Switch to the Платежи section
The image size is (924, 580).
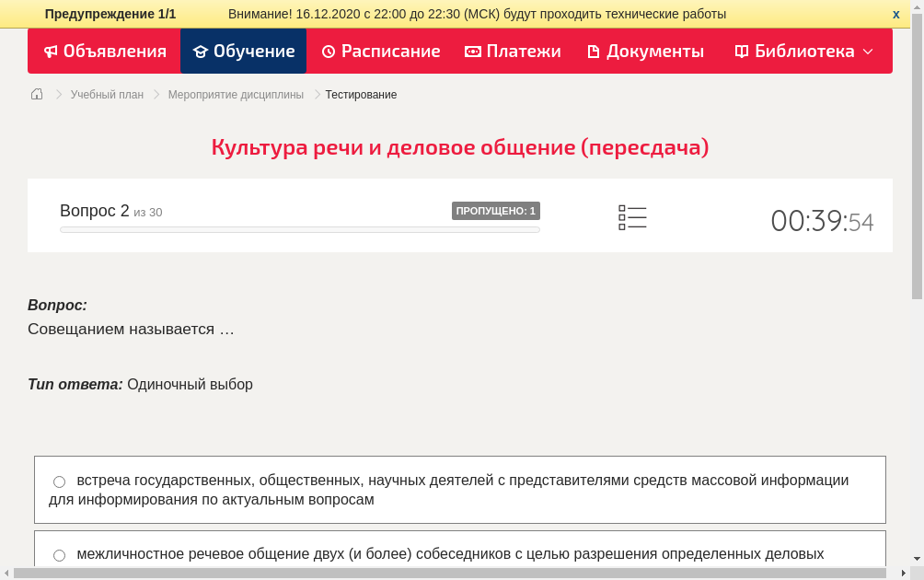pos(514,52)
